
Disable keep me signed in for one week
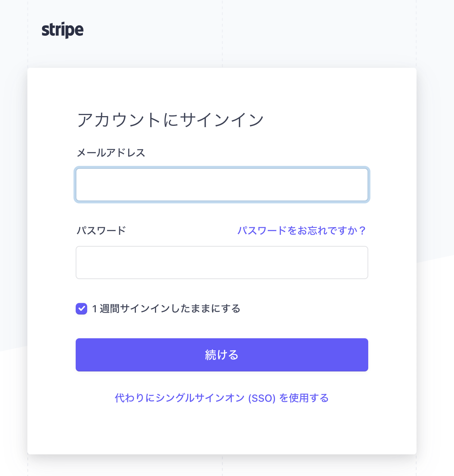81,308
